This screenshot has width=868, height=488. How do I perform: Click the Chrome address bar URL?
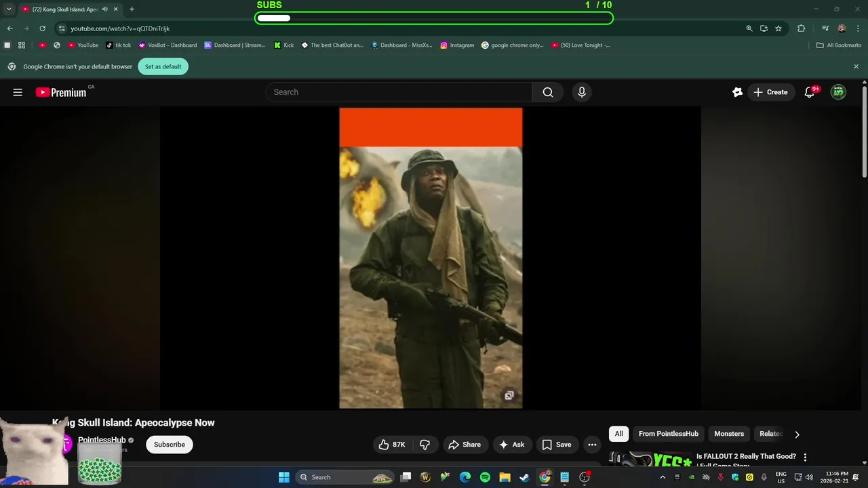point(120,28)
